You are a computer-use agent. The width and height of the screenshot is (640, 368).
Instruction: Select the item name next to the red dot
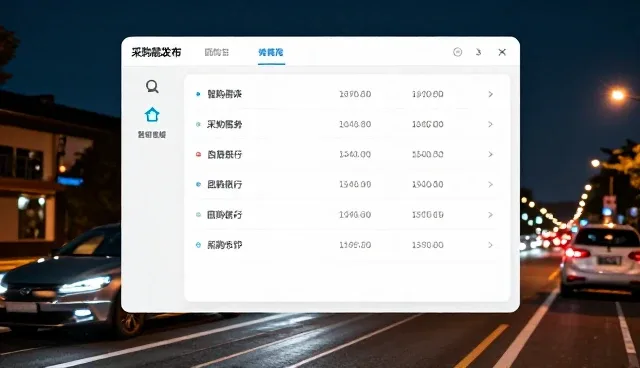point(224,154)
